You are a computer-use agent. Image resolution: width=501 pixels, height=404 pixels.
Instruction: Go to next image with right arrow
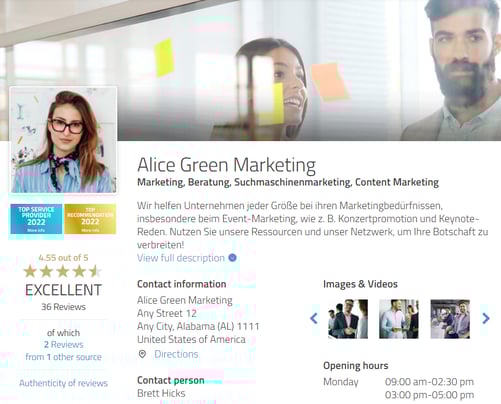tap(486, 318)
